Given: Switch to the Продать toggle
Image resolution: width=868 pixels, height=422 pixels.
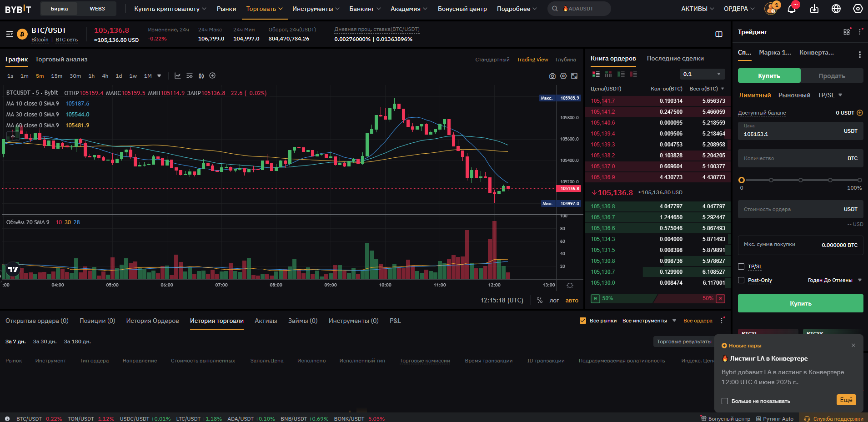Looking at the screenshot, I should [x=832, y=76].
